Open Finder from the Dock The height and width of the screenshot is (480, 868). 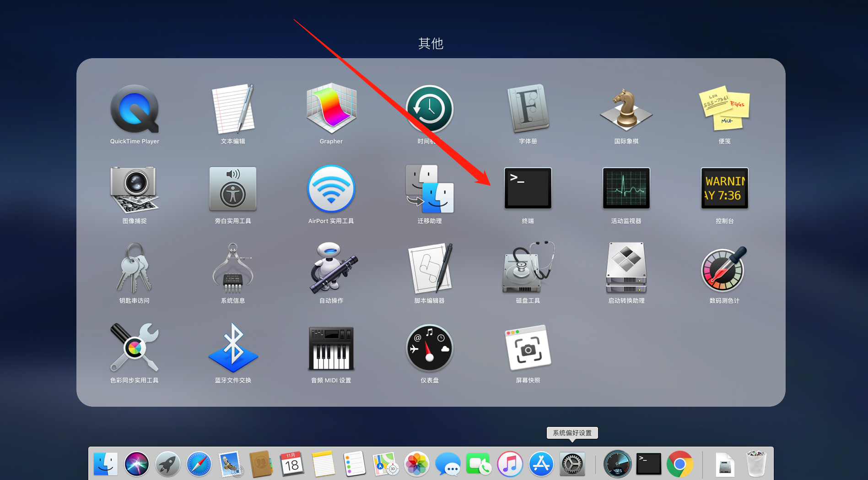106,464
